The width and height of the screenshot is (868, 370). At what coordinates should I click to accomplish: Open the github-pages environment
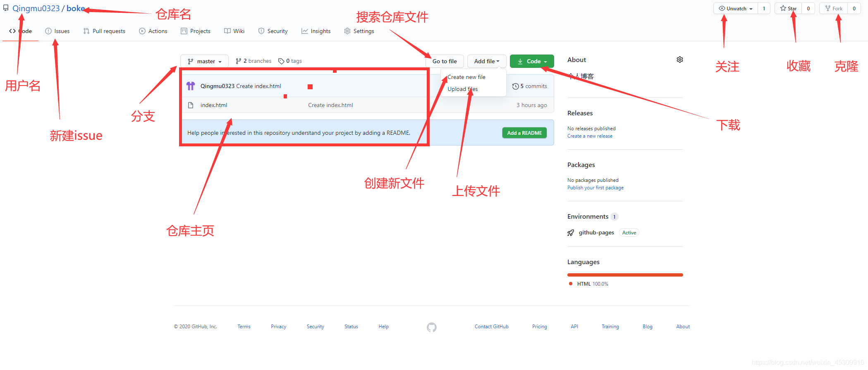click(x=596, y=232)
